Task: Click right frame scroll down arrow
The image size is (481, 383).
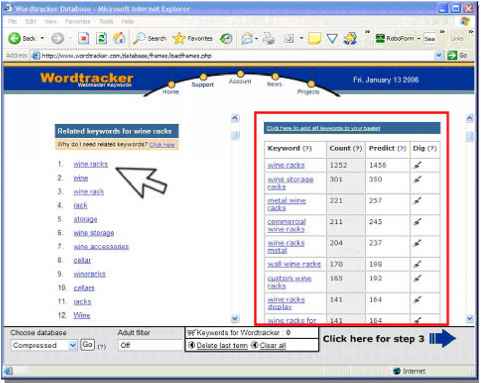Action: [470, 318]
